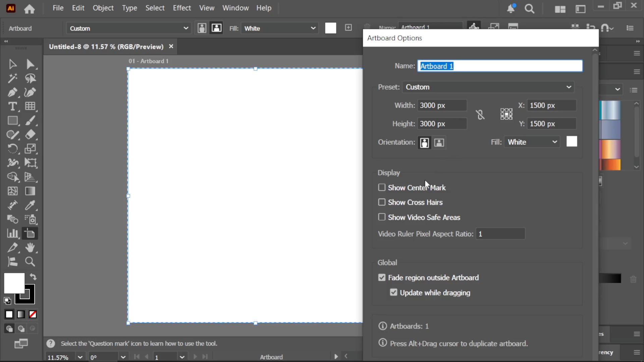Screen dimensions: 644x362
Task: Open the Type menu
Action: pos(129,8)
